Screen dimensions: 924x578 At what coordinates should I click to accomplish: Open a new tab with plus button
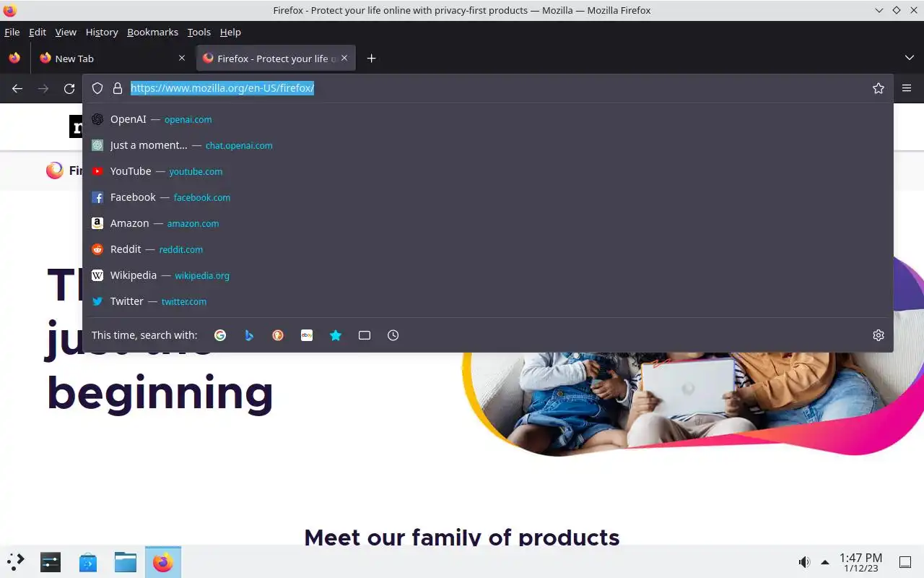[x=371, y=59]
